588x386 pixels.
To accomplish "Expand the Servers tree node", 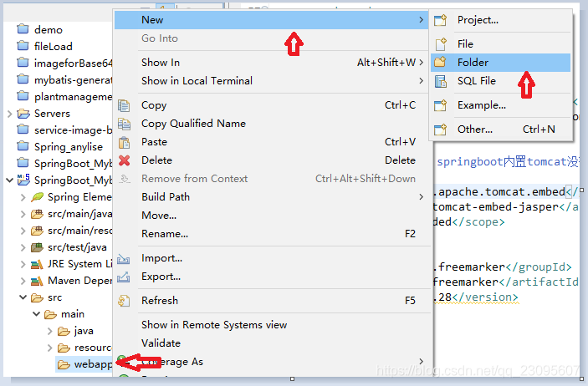I will tap(10, 113).
